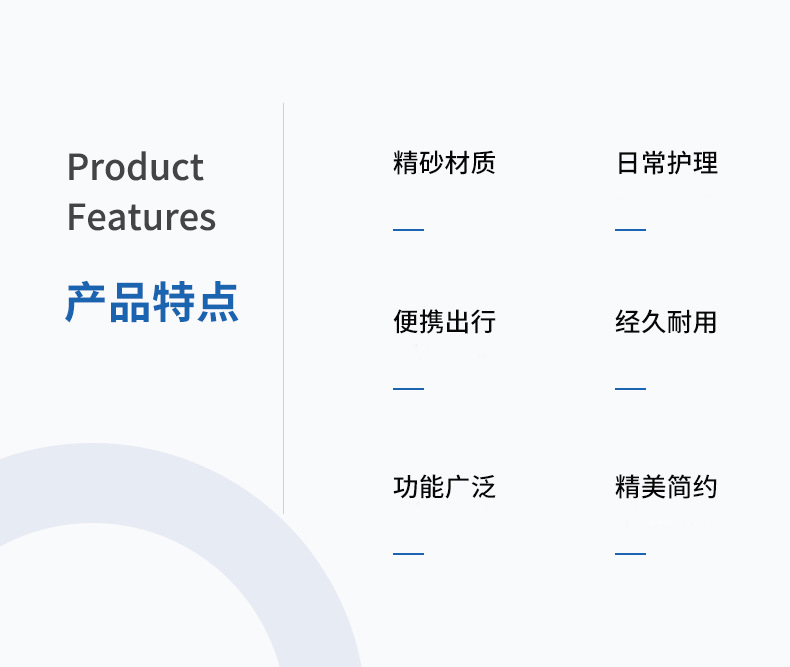Screen dimensions: 790x667
Task: Click the 产 character in the blue heading
Action: click(86, 302)
